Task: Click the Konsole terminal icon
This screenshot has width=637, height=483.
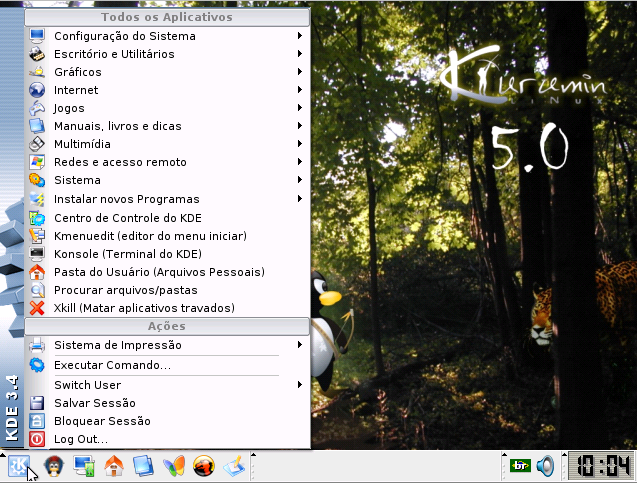Action: (37, 254)
